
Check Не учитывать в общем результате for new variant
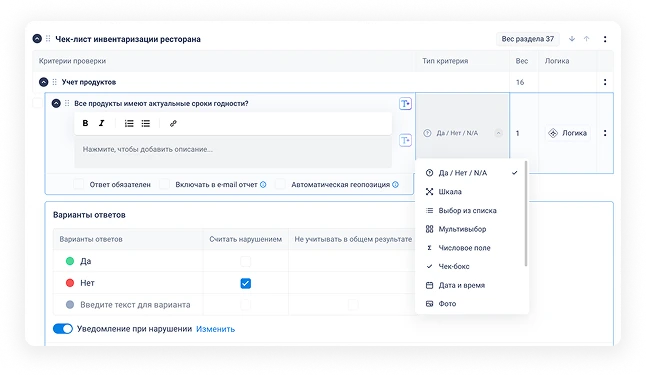tap(353, 305)
